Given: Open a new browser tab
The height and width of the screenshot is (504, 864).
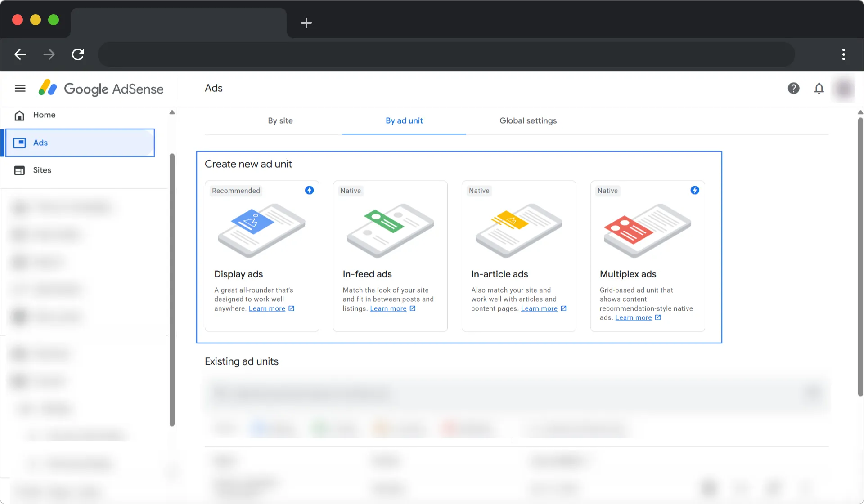Looking at the screenshot, I should click(x=306, y=23).
